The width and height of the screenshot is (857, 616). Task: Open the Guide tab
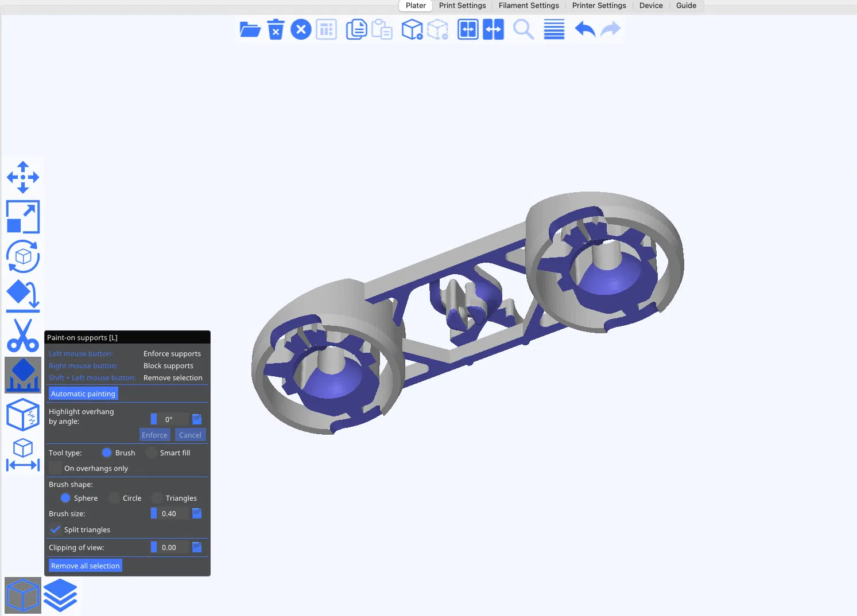pos(686,6)
